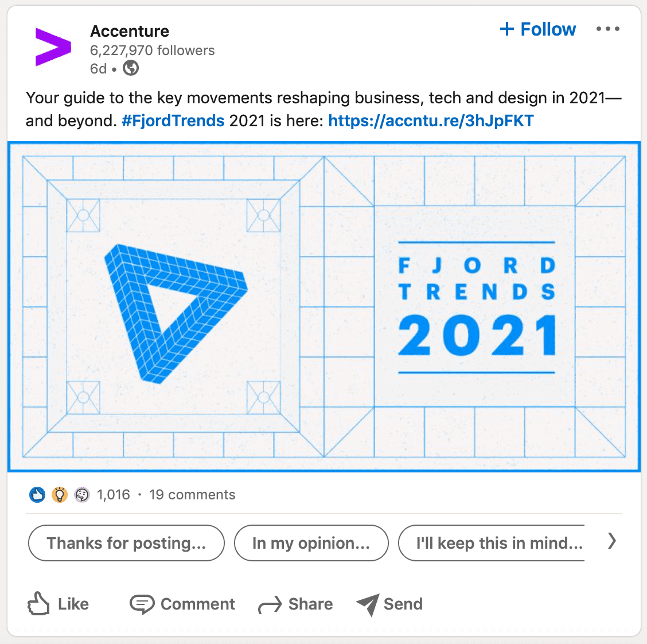Open the #FjordTrends hashtag link
The width and height of the screenshot is (647, 644).
point(173,121)
